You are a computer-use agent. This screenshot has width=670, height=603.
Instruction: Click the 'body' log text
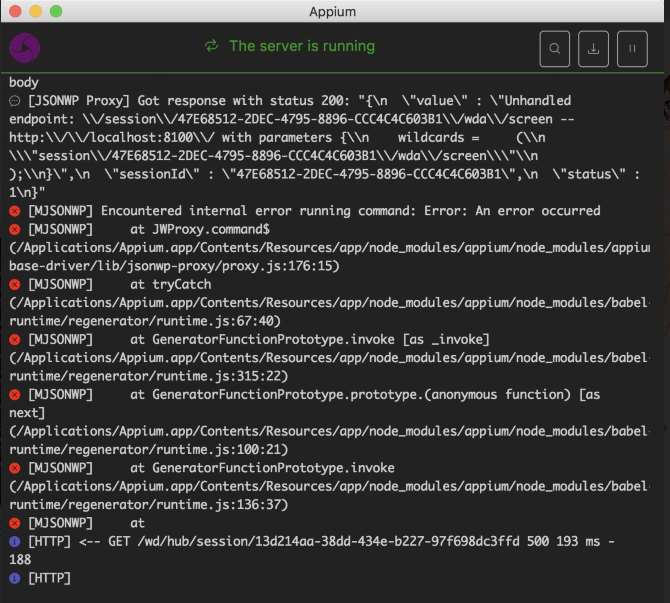click(x=24, y=82)
